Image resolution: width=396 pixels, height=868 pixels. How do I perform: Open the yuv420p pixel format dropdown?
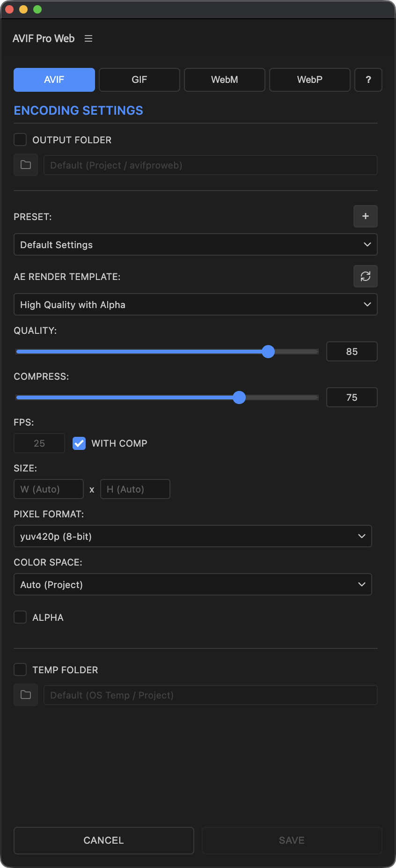(x=193, y=536)
